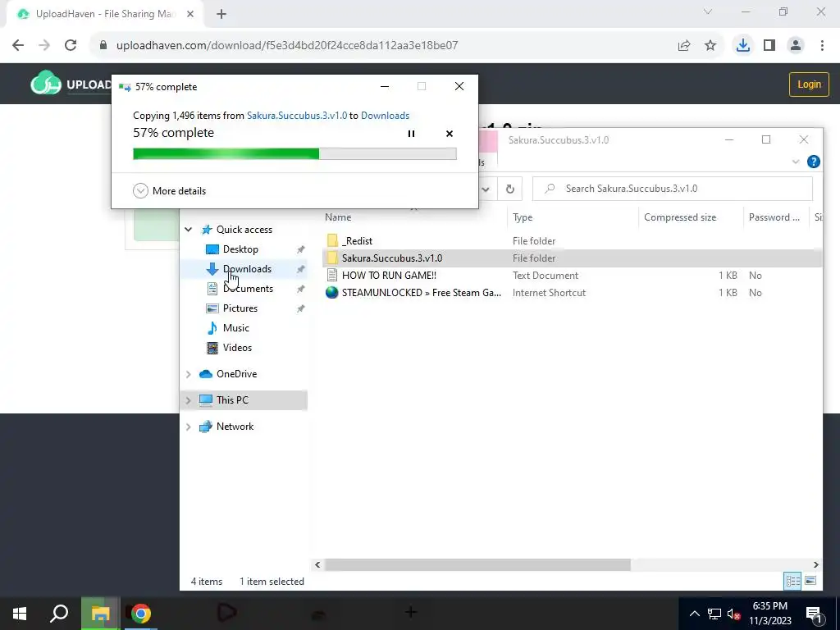This screenshot has width=840, height=630.
Task: Pause the file copy operation
Action: (411, 134)
